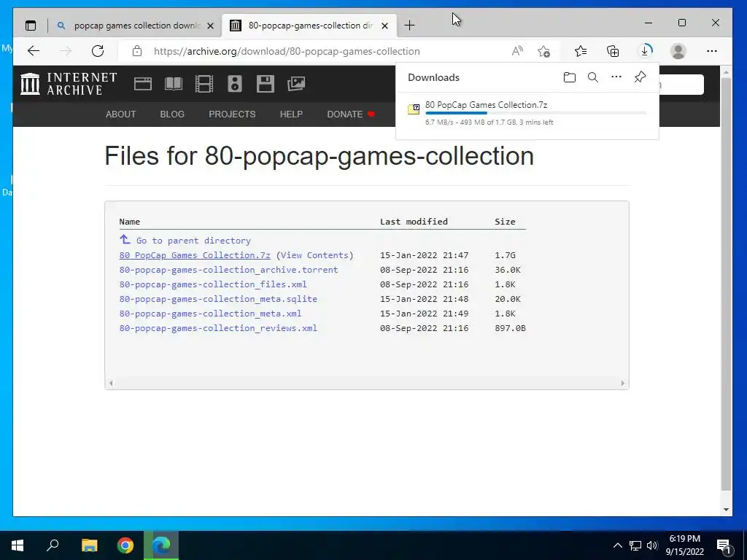Open the profile avatar icon
The height and width of the screenshot is (560, 747).
[678, 51]
